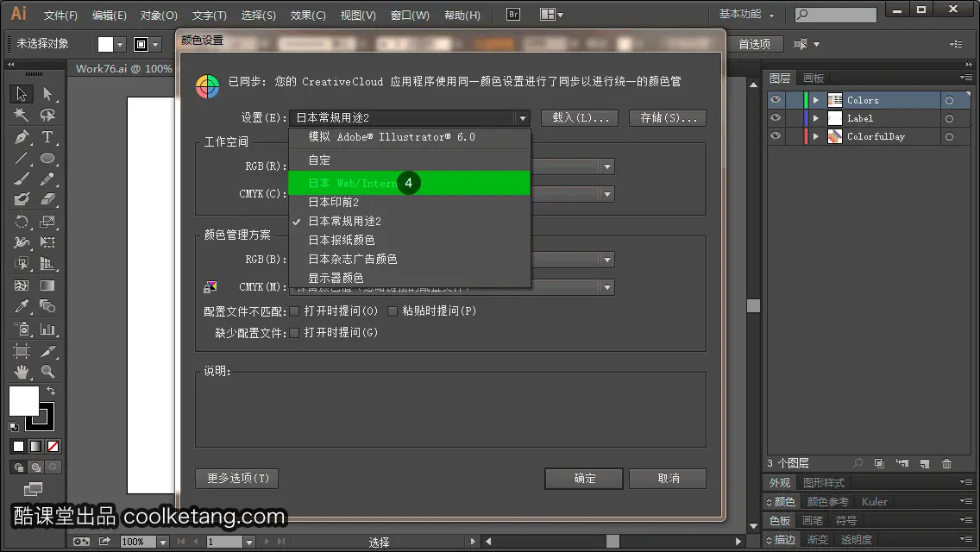
Task: Swap fill and stroke arrows
Action: [x=51, y=391]
